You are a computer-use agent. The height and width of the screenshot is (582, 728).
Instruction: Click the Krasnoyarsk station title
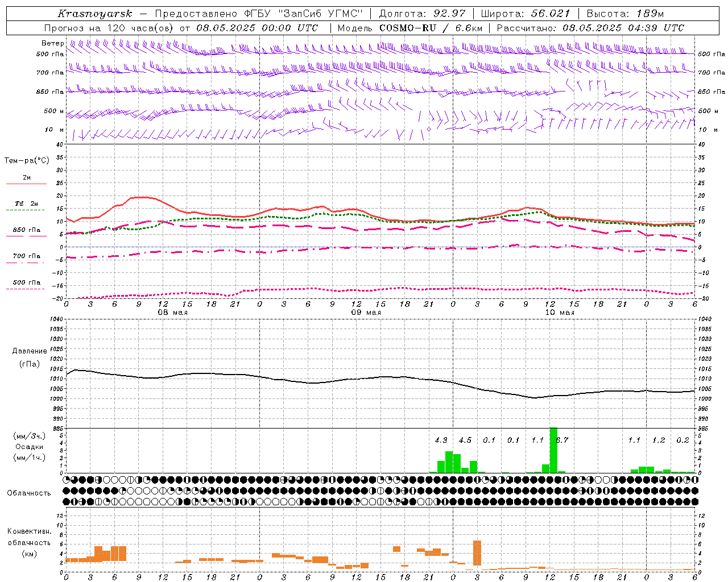94,14
